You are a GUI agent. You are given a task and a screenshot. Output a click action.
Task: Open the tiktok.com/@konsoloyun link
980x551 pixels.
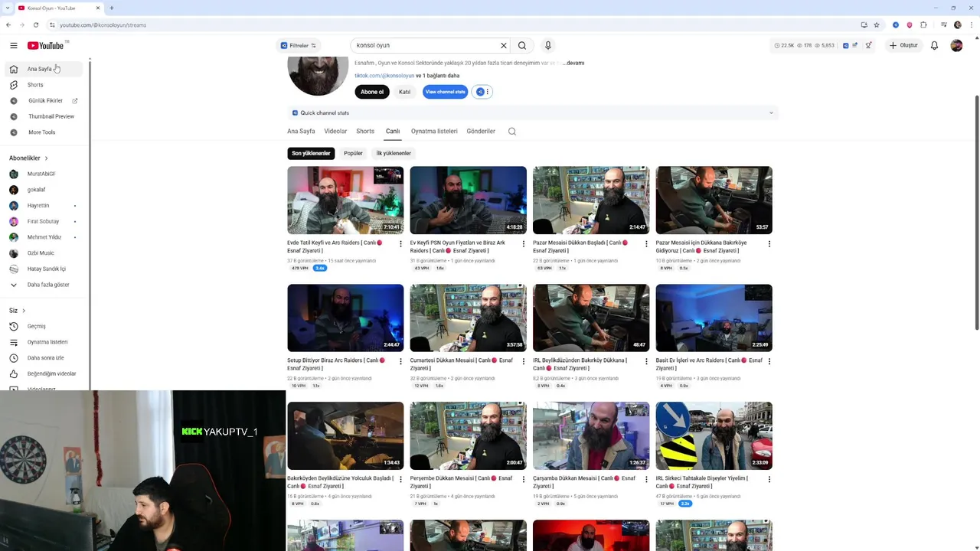pos(384,76)
